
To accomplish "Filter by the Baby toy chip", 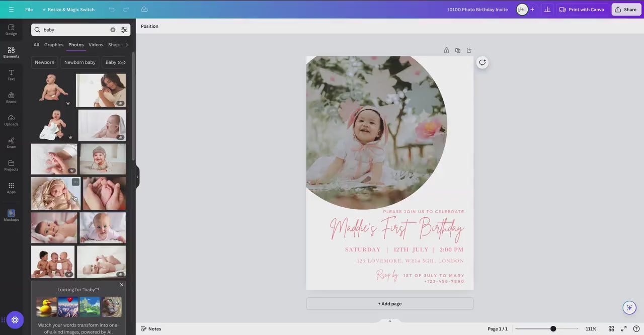I will click(x=115, y=62).
